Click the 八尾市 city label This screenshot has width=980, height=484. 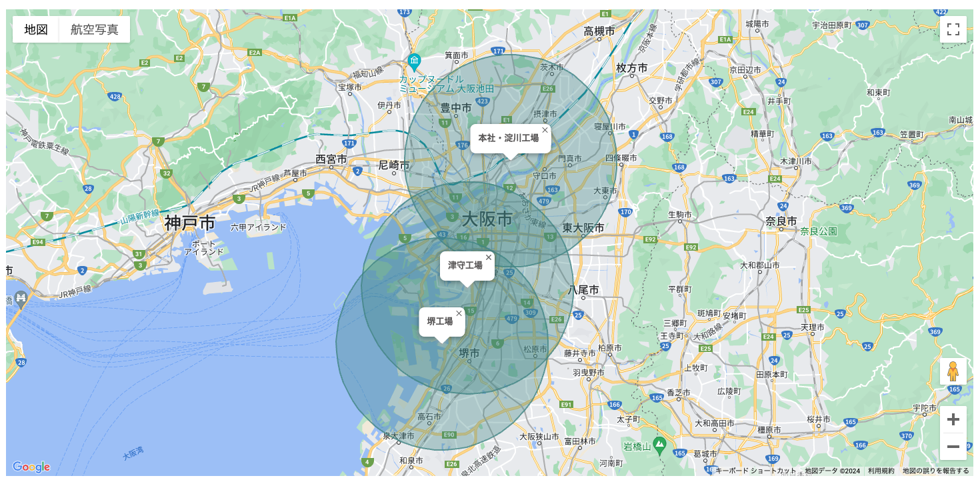click(583, 290)
